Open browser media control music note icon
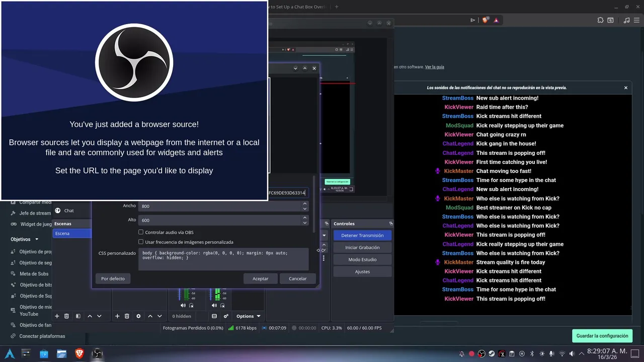The width and height of the screenshot is (644, 362). coord(626,20)
